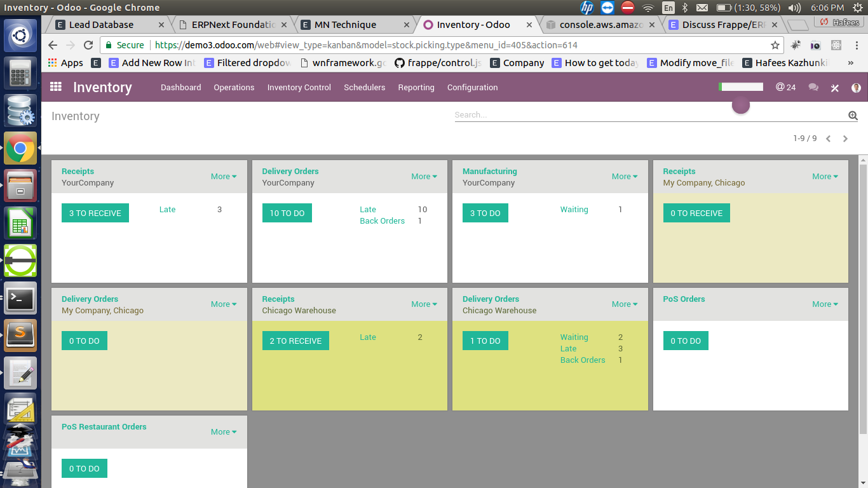Expand More on Receipts My Company, Chicago card
The height and width of the screenshot is (488, 868).
coord(825,177)
